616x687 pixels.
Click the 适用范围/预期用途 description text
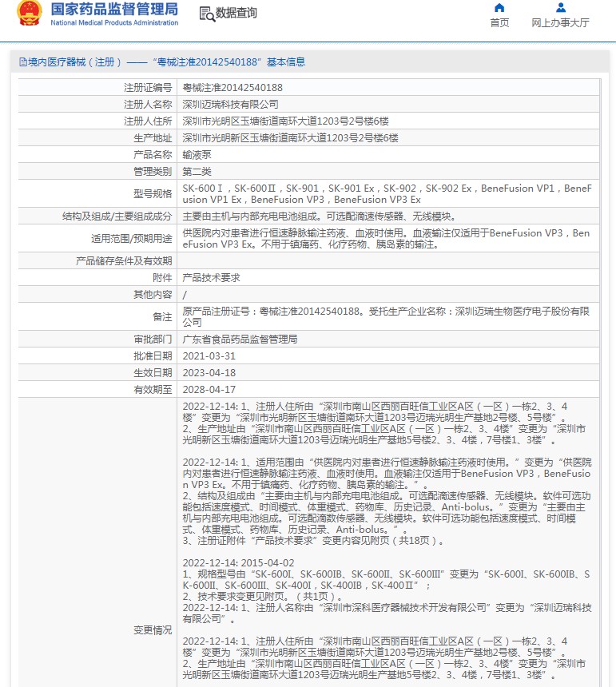pyautogui.click(x=386, y=239)
